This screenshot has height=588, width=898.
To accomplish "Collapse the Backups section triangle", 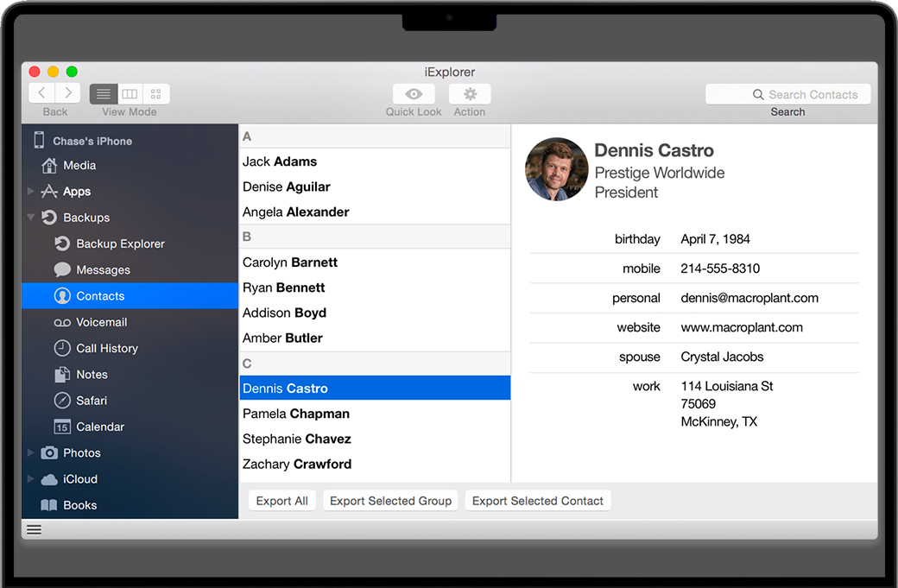I will pos(31,217).
